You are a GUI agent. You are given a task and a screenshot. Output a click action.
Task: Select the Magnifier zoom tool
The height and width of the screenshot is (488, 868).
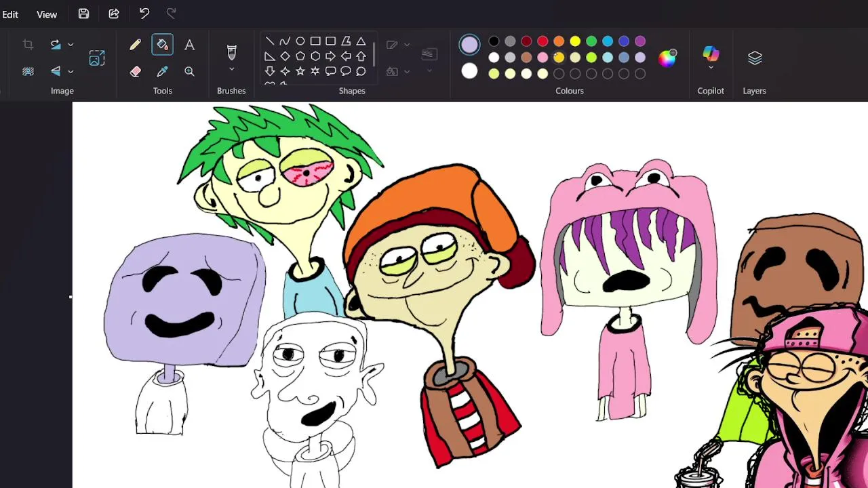pyautogui.click(x=189, y=71)
